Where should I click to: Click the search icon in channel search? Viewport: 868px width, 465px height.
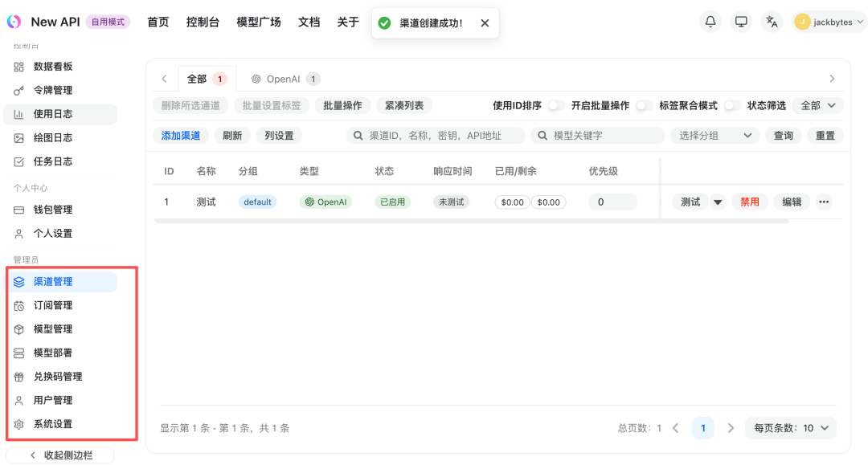coord(358,136)
